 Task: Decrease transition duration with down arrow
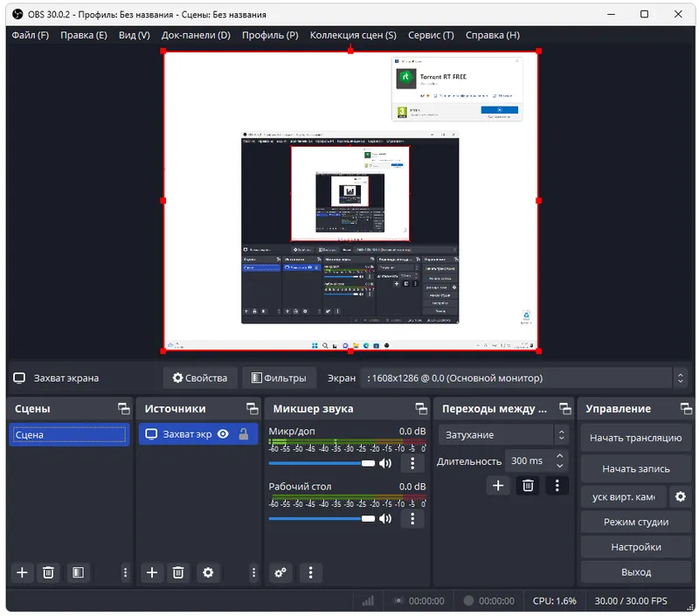point(560,466)
